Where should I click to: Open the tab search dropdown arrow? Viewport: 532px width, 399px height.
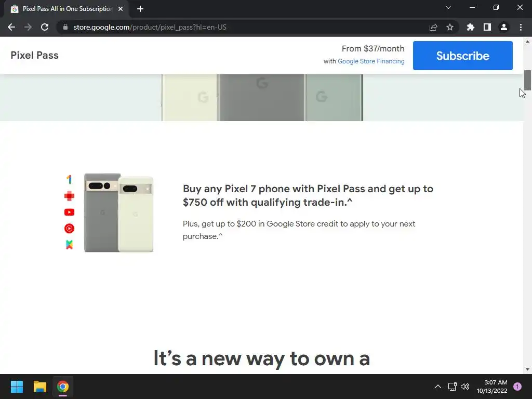(448, 7)
